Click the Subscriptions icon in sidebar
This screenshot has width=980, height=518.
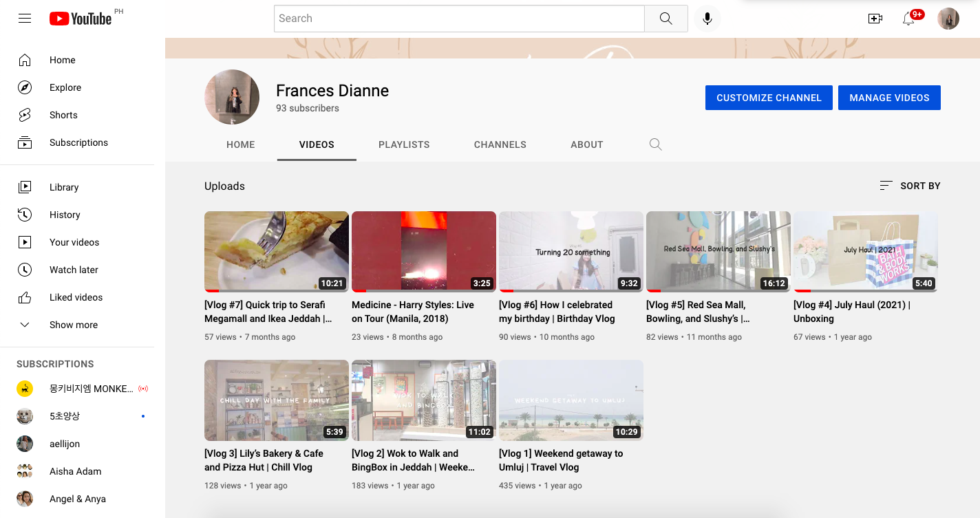point(25,142)
